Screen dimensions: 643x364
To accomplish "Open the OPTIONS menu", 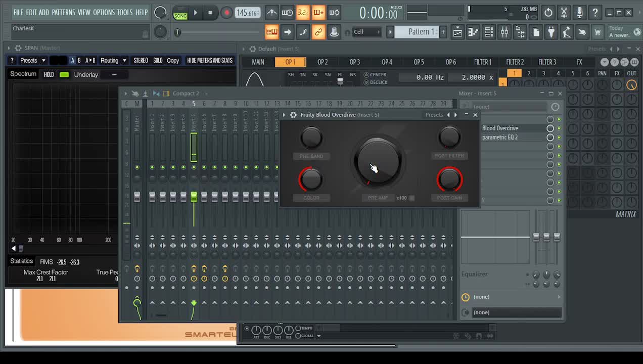I will (x=104, y=12).
